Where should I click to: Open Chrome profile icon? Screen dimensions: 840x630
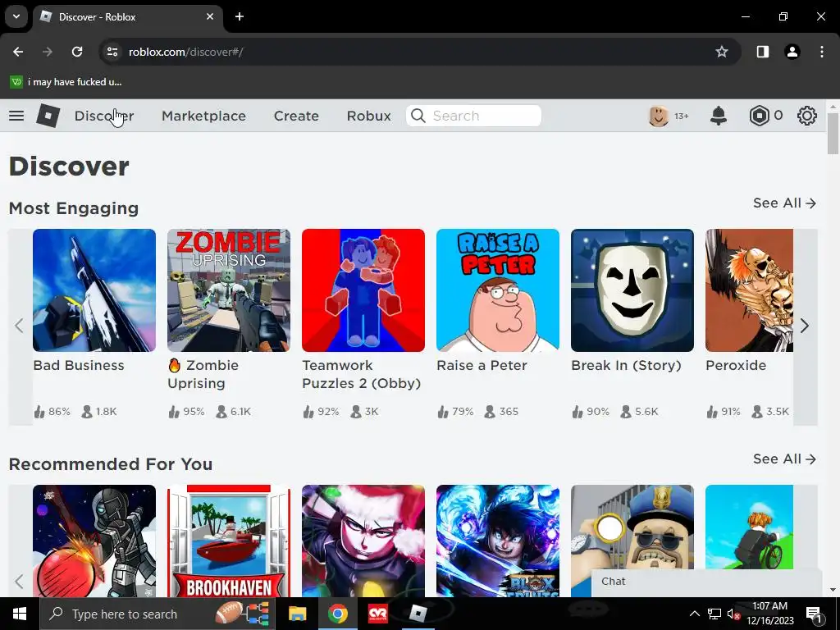click(792, 52)
